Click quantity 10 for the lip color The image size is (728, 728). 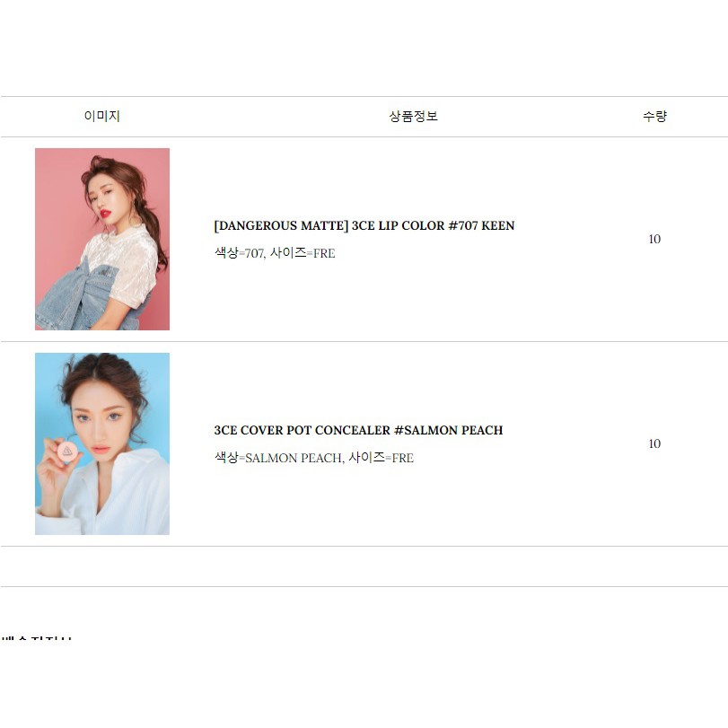(x=654, y=239)
